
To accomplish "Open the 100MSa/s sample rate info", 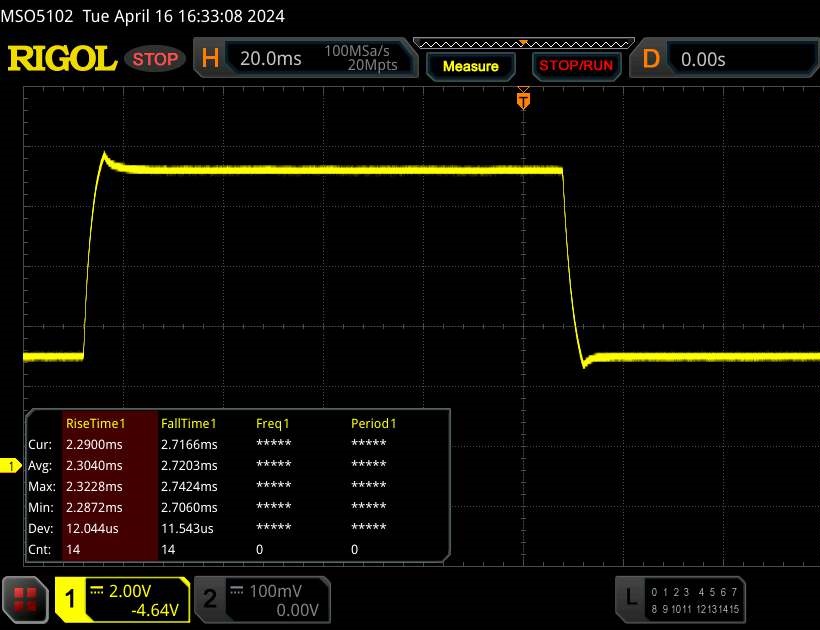I will 357,51.
